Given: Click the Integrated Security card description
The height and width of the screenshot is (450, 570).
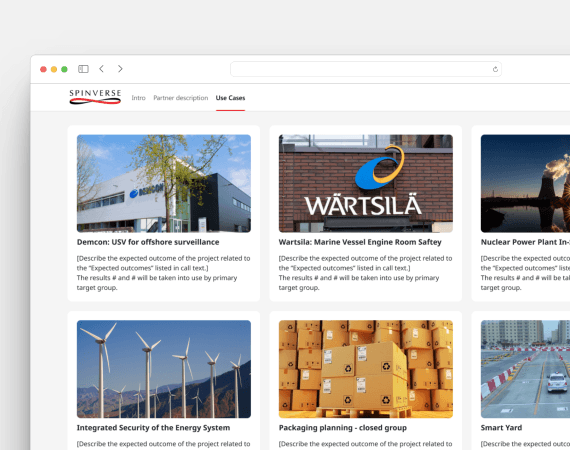Looking at the screenshot, I should click(x=163, y=444).
